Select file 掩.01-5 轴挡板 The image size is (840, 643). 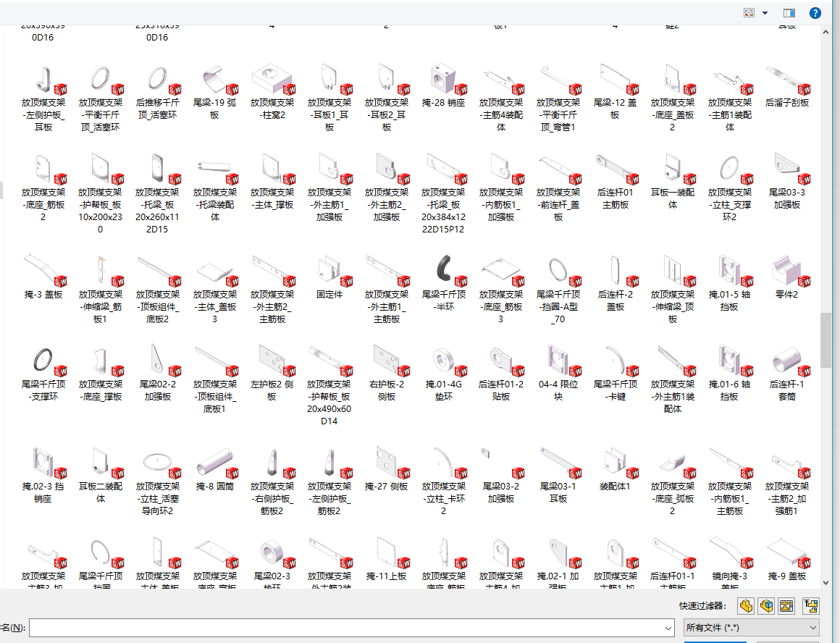[x=730, y=283]
